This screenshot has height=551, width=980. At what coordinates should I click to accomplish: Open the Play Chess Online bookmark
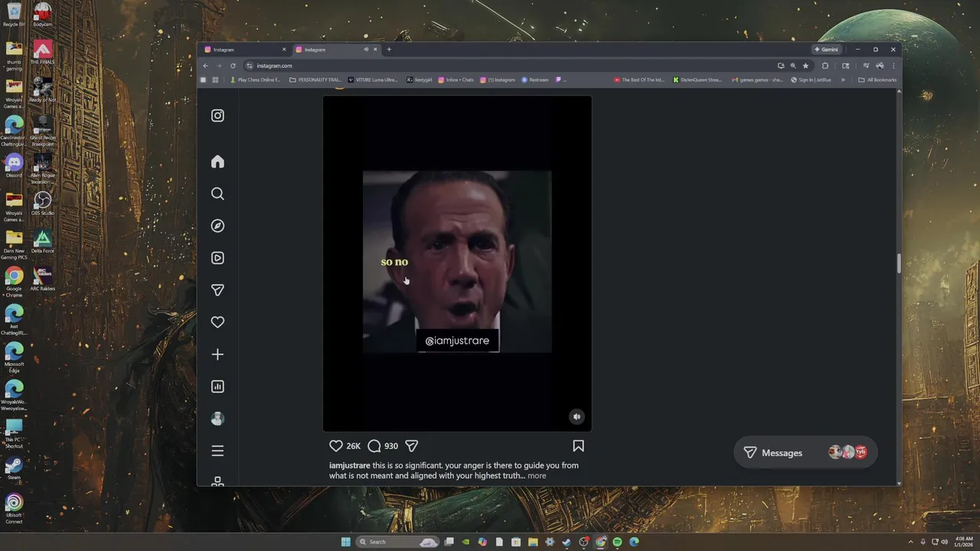coord(255,80)
